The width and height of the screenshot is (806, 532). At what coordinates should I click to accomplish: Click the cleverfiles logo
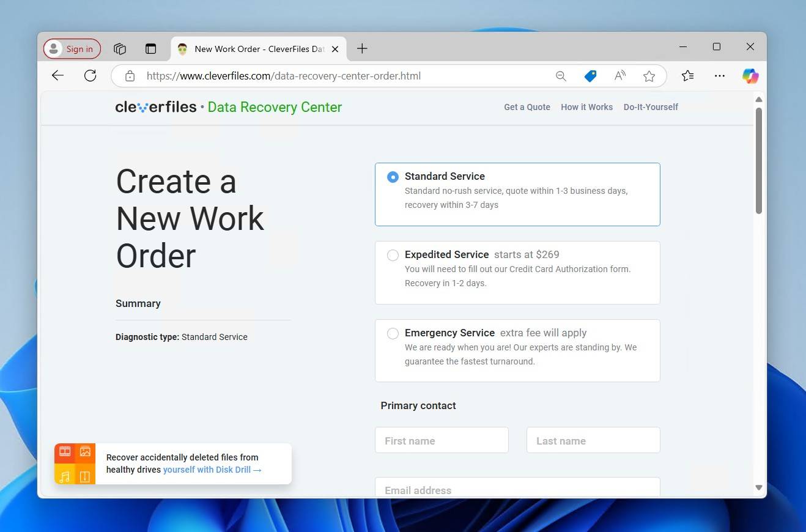pos(156,107)
